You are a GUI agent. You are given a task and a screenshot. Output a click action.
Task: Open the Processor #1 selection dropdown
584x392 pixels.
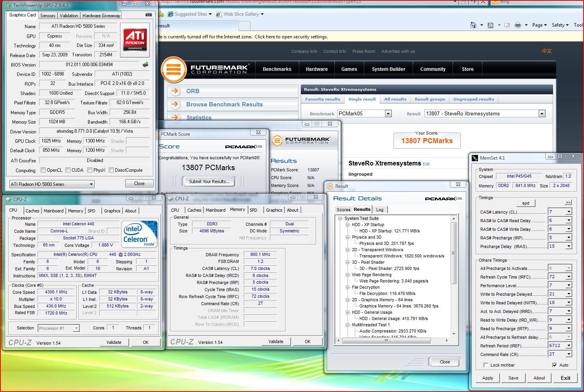pyautogui.click(x=59, y=328)
